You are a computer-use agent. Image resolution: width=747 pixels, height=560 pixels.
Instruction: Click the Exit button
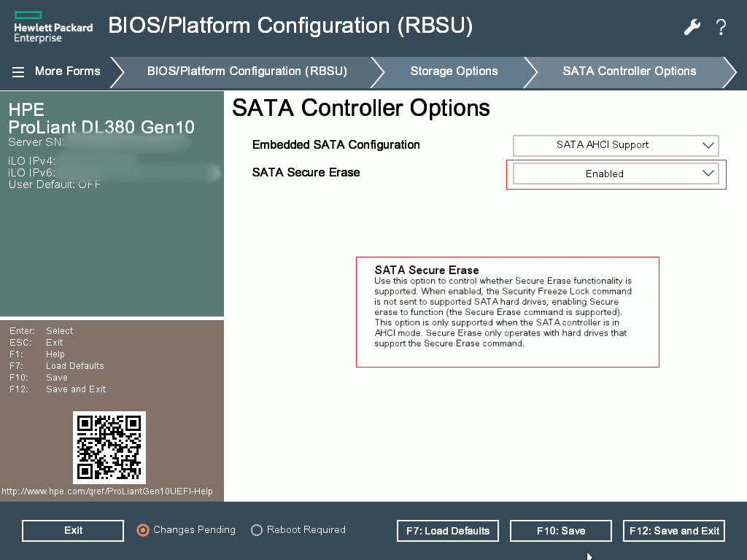72,530
